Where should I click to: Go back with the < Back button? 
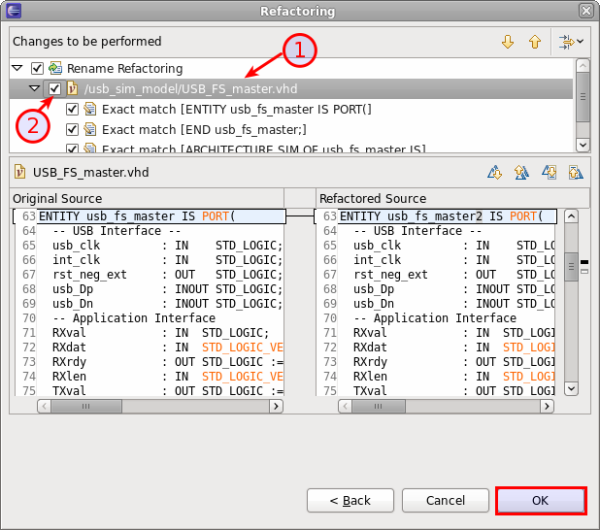(x=350, y=501)
